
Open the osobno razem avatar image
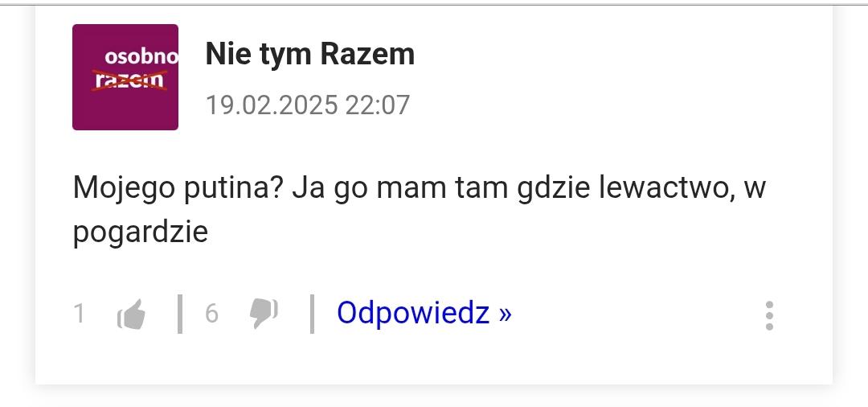pos(125,77)
